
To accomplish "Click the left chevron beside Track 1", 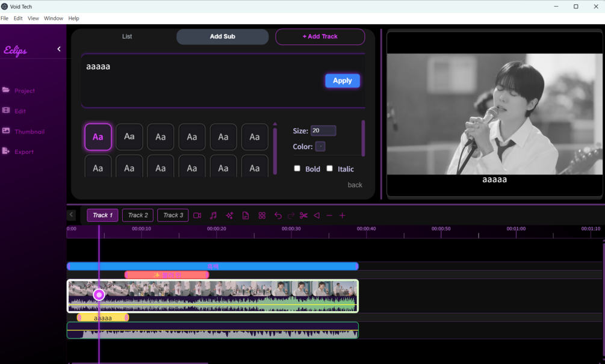I will 72,215.
